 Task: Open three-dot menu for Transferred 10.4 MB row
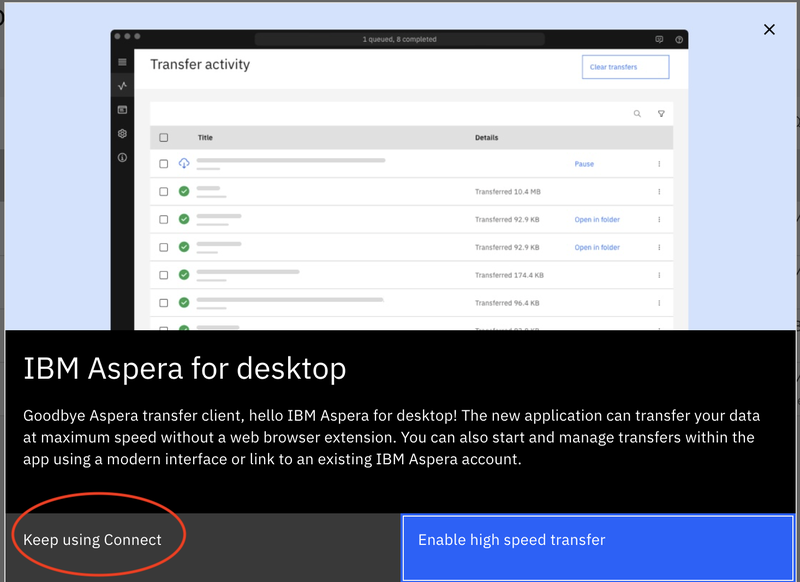(x=659, y=192)
